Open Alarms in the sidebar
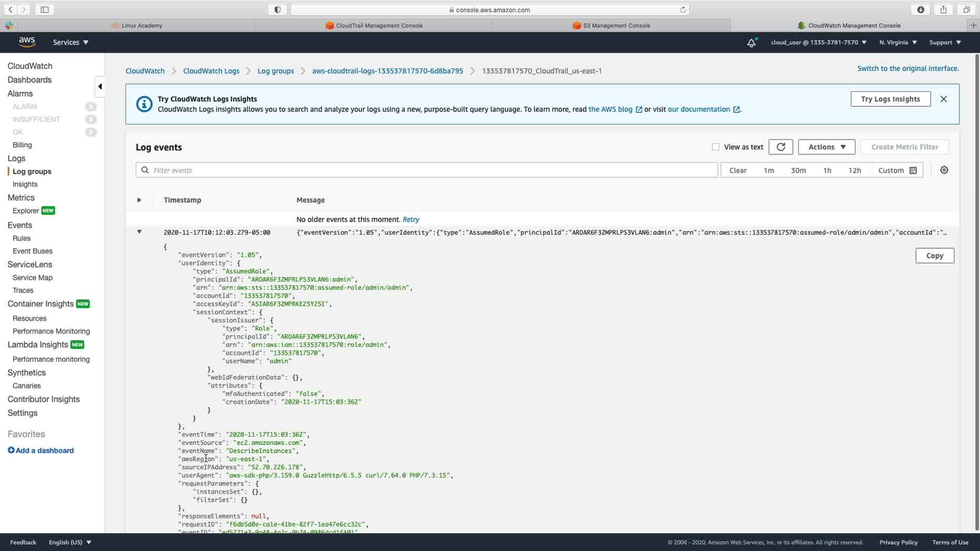The height and width of the screenshot is (551, 980). tap(20, 93)
